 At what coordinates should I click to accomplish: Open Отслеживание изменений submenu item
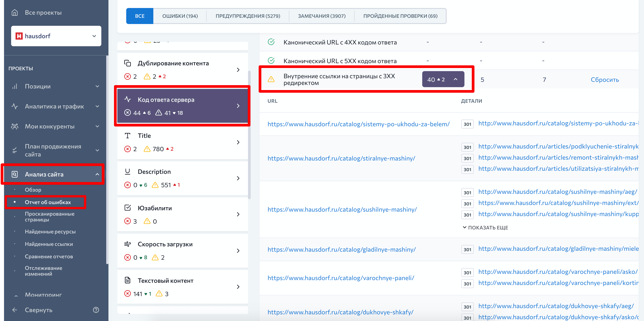click(44, 271)
